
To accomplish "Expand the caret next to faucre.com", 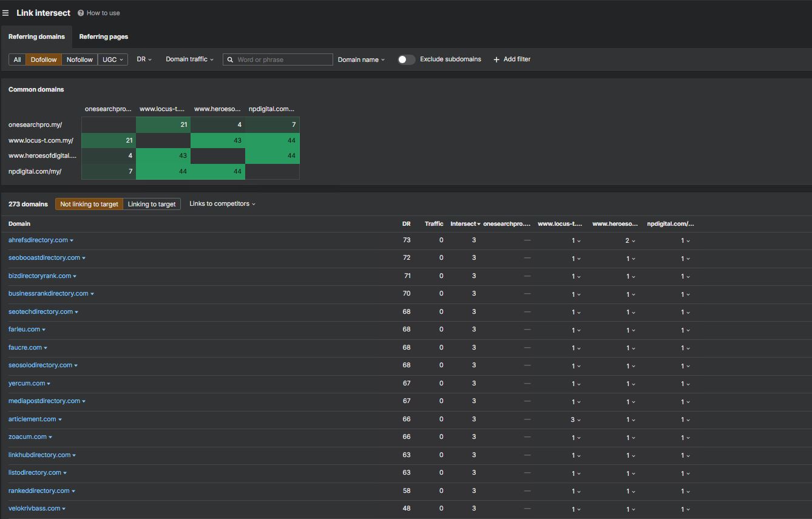I will (x=46, y=348).
